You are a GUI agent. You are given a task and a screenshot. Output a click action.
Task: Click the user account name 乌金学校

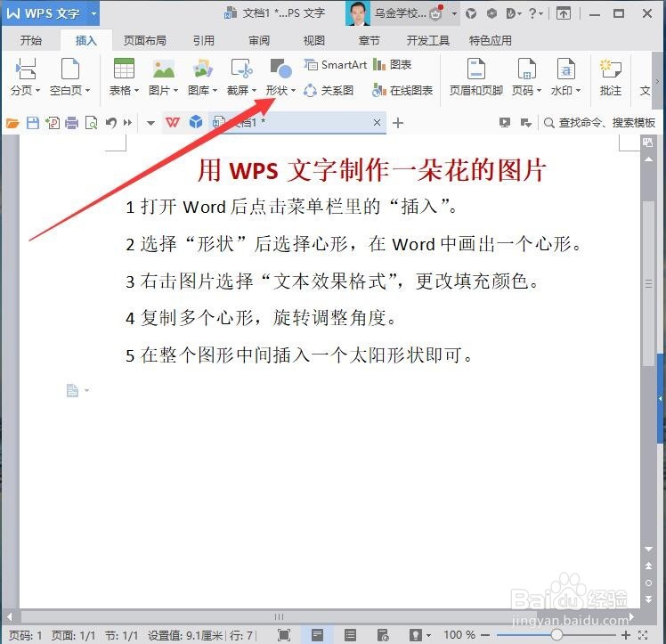coord(400,13)
